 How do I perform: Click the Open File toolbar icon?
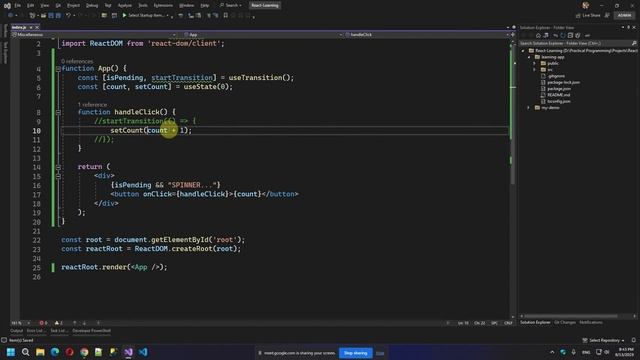[x=43, y=16]
